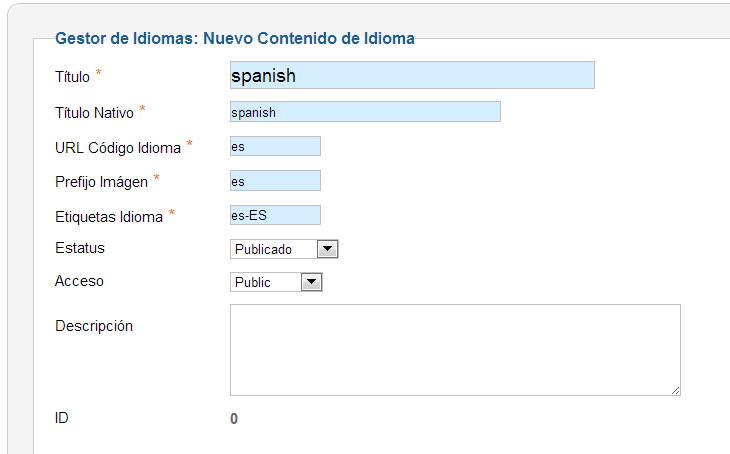Focus the Título Nativo text field
Screen dimensions: 730x454
coord(365,112)
